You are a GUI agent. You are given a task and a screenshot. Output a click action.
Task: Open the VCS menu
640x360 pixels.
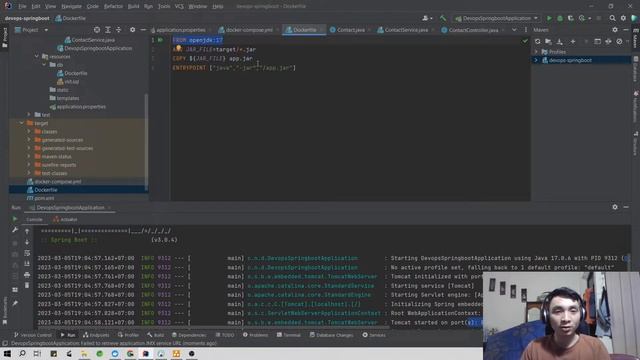(x=179, y=7)
